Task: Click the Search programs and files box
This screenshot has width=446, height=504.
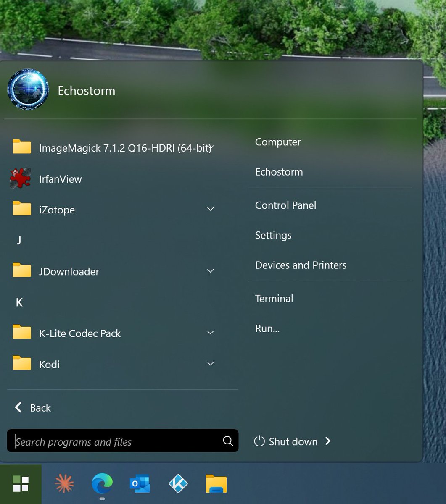Action: tap(123, 441)
